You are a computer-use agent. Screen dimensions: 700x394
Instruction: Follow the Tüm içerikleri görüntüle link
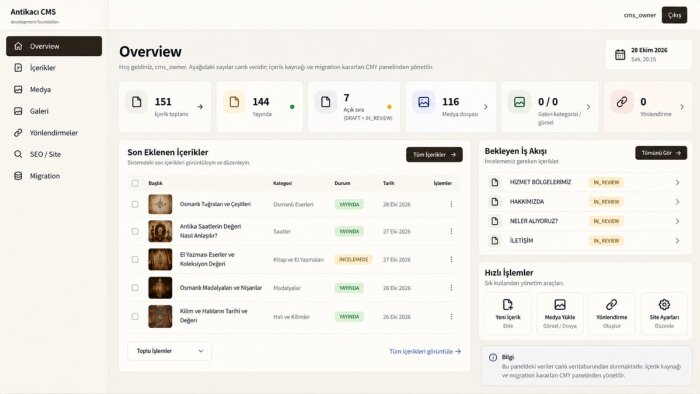(x=425, y=351)
